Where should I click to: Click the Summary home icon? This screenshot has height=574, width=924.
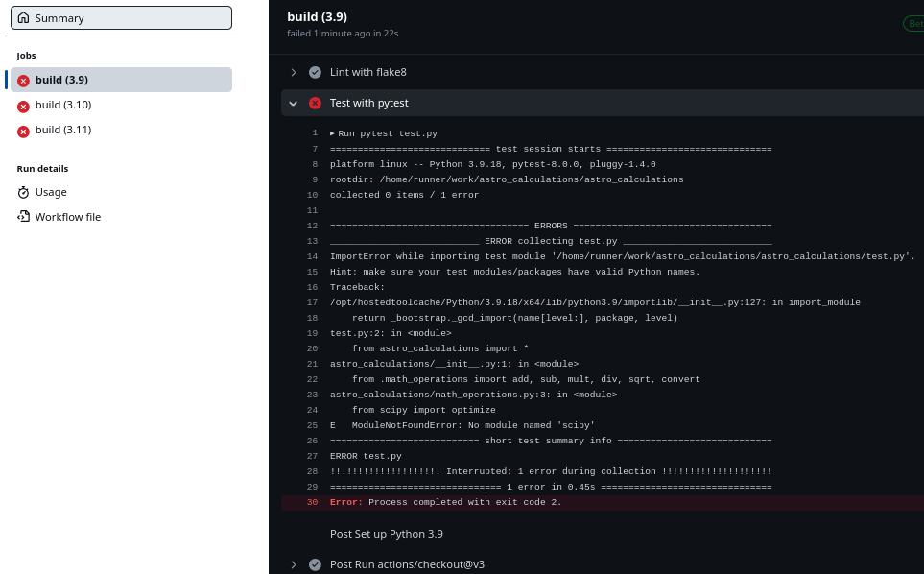(23, 17)
